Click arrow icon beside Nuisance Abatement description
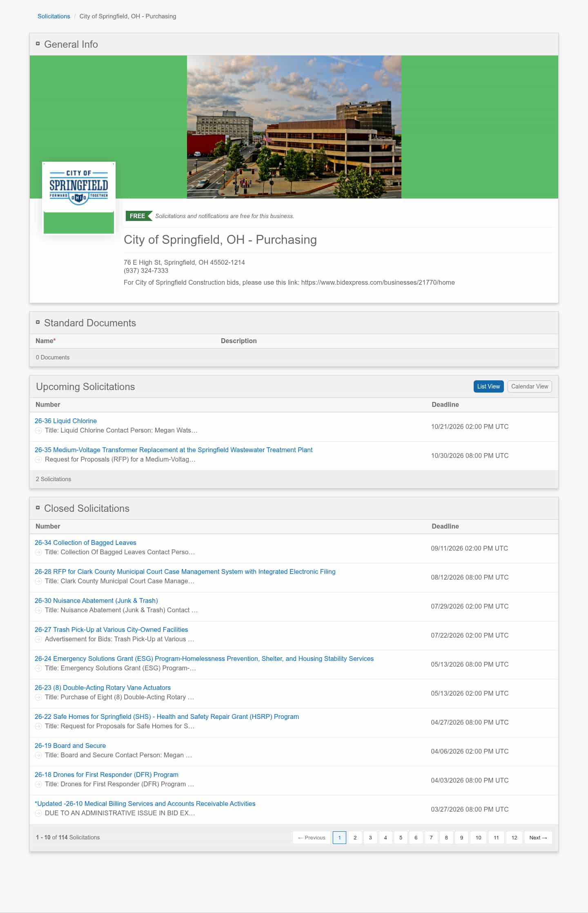 [x=38, y=610]
